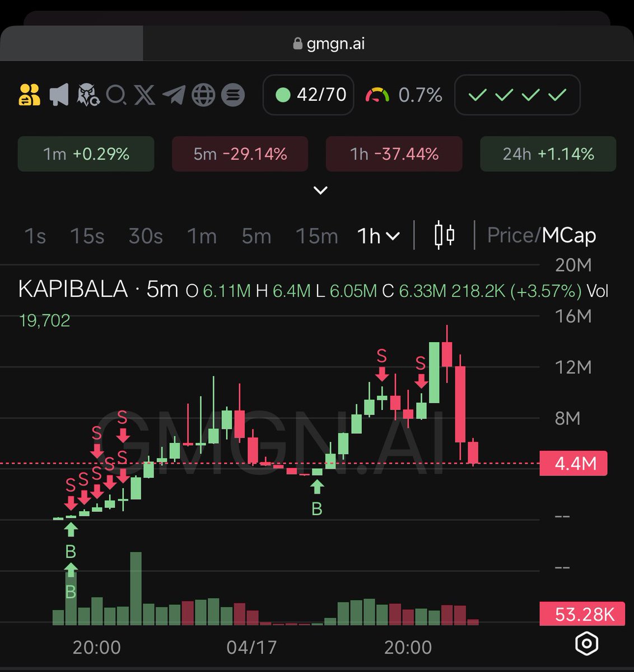634x672 pixels.
Task: Click the tallest green volume bar
Action: coord(136,589)
